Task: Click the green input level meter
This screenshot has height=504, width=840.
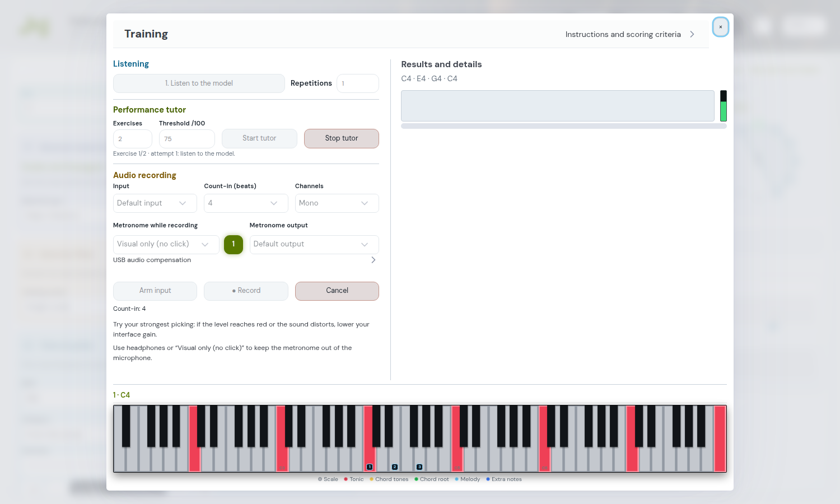Action: click(x=724, y=106)
